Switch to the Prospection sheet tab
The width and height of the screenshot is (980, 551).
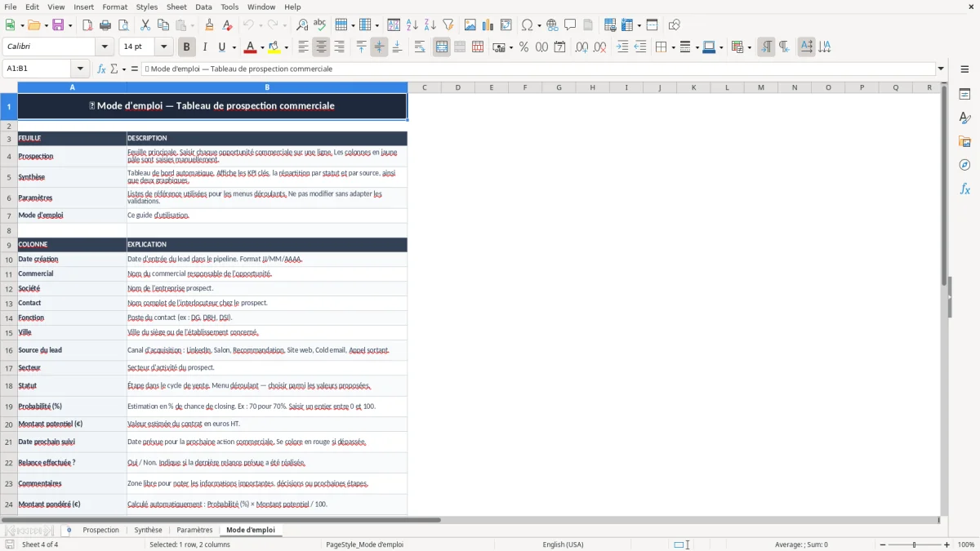point(100,530)
